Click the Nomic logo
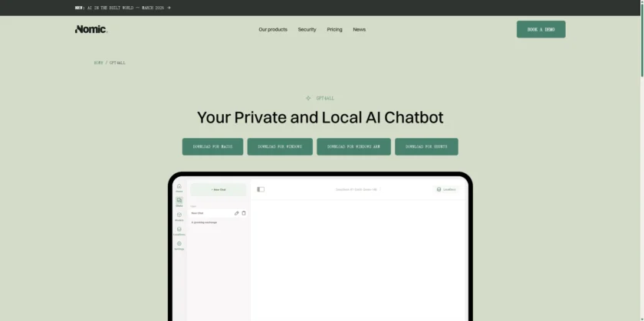The width and height of the screenshot is (644, 321). pos(91,29)
